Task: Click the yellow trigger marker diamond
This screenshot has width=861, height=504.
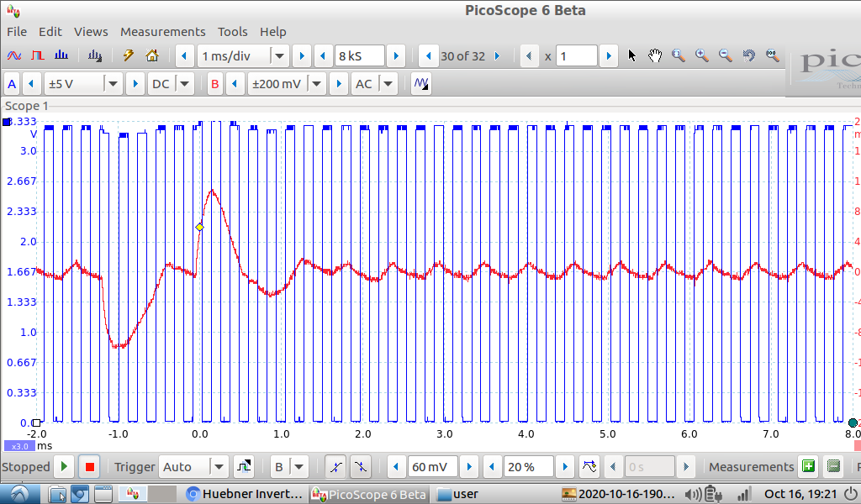Action: click(199, 227)
